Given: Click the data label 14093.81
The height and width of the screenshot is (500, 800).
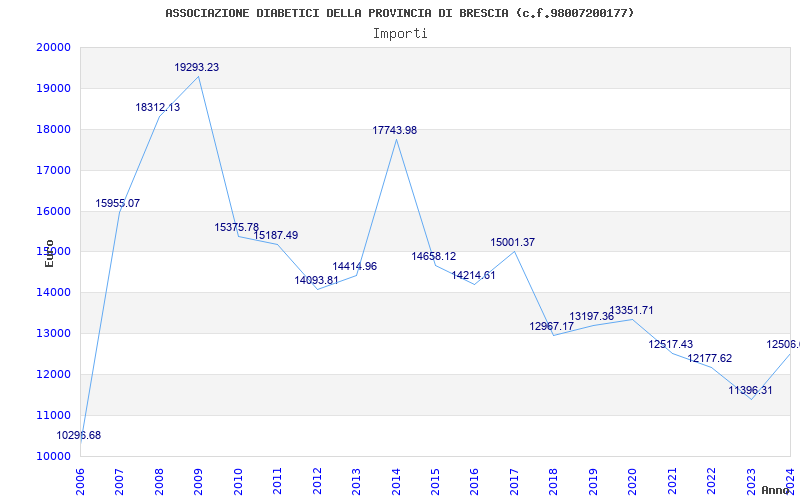Looking at the screenshot, I should click(x=316, y=280).
